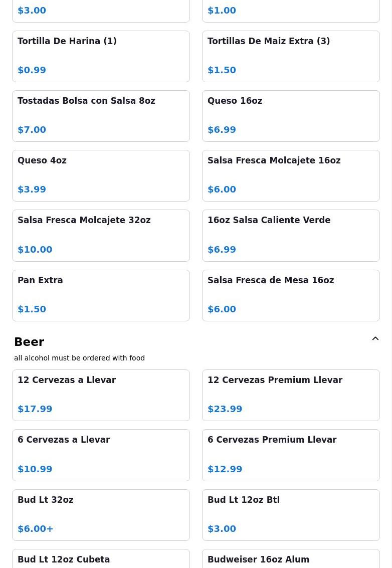
Task: Open Bud Lt 12oz Cubeta item
Action: point(101,558)
